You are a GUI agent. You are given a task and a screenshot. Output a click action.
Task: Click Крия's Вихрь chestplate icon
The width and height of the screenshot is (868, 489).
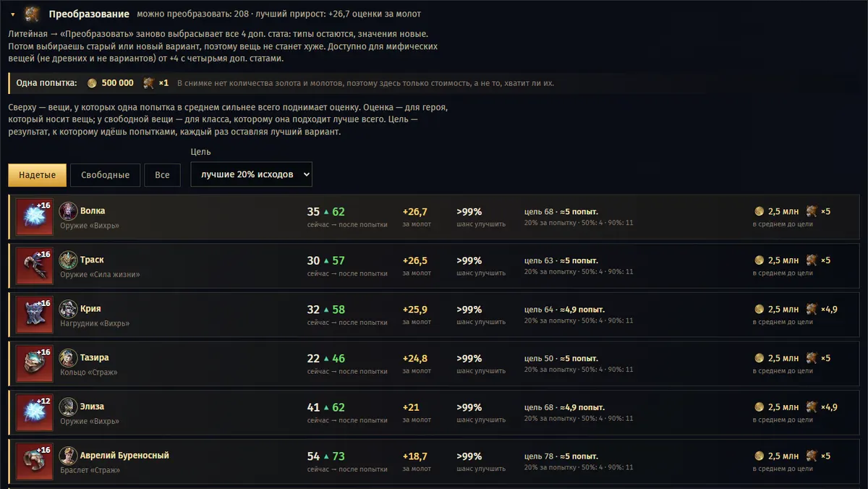(35, 315)
